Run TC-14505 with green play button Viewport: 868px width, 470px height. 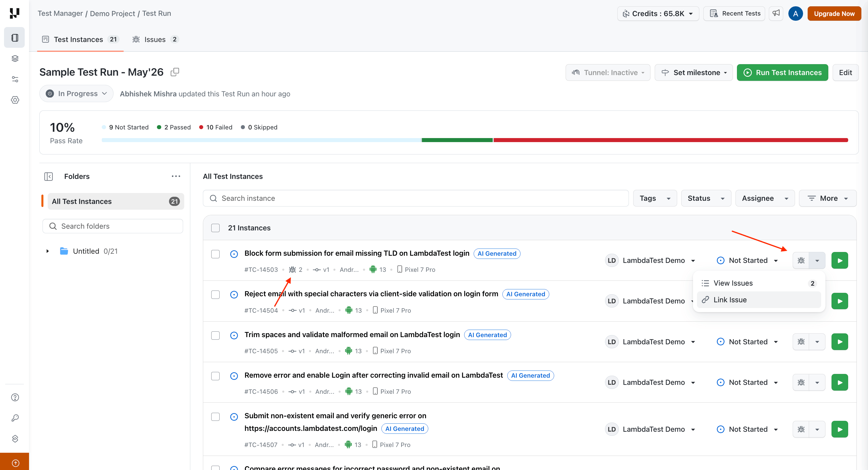[839, 341]
